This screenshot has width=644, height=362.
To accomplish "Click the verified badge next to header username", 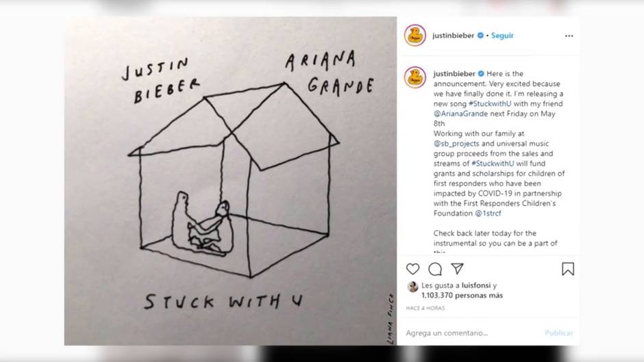I will tap(480, 36).
